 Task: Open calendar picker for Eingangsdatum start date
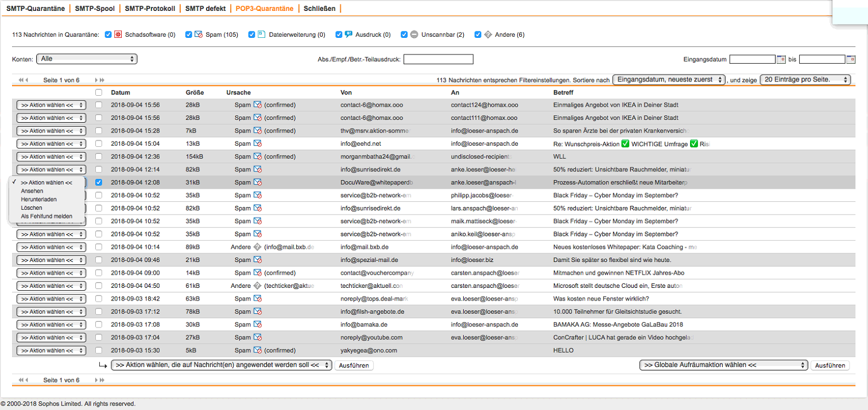pos(781,59)
